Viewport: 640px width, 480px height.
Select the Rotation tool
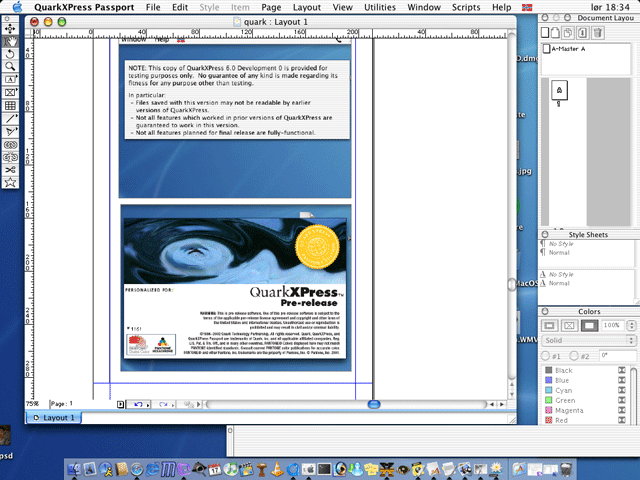(x=10, y=54)
